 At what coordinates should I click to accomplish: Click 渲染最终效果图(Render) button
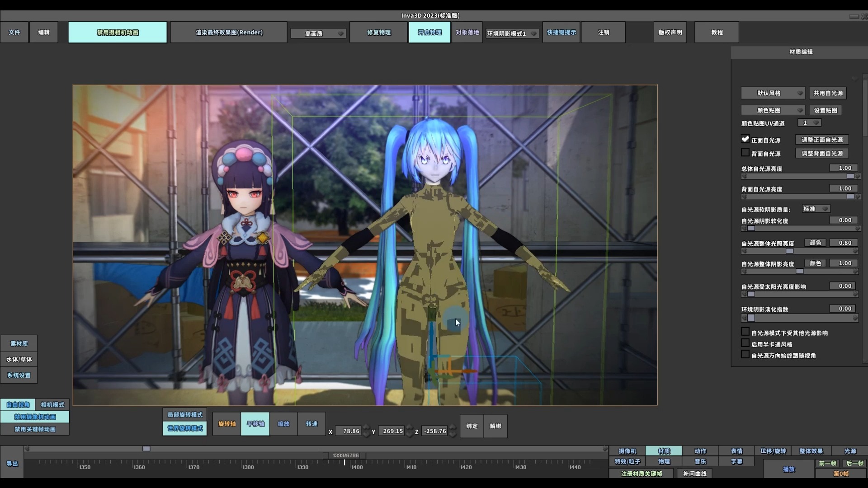click(x=229, y=33)
